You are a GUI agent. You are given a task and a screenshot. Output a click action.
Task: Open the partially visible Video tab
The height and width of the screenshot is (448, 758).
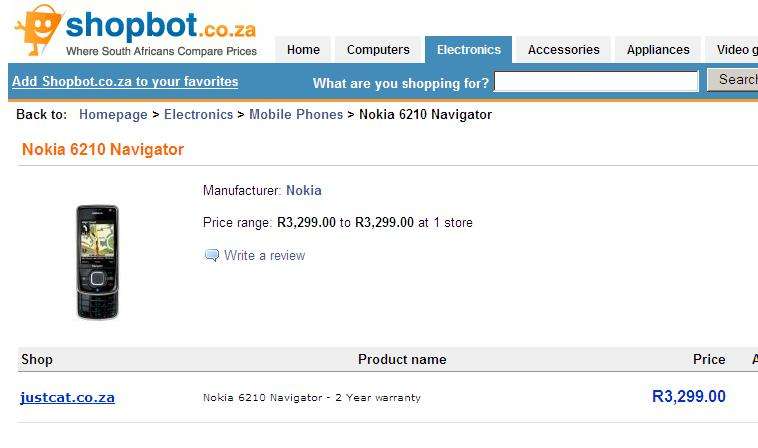pyautogui.click(x=732, y=50)
